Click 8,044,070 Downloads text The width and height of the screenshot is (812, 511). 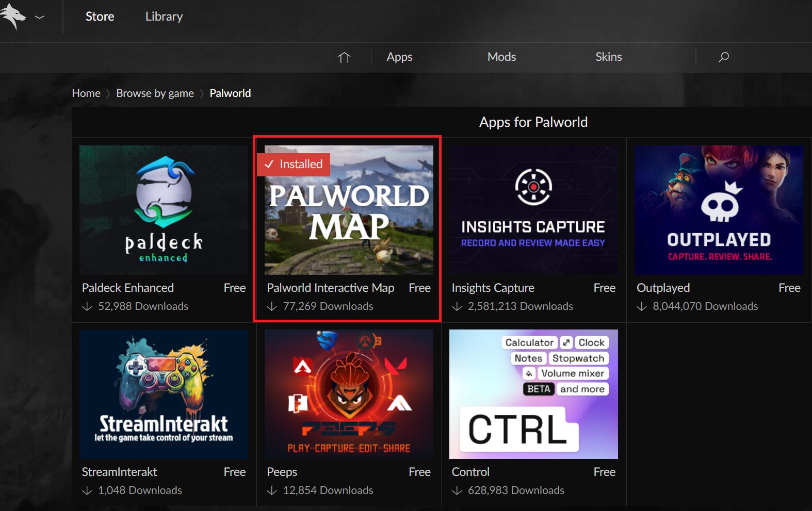click(705, 306)
